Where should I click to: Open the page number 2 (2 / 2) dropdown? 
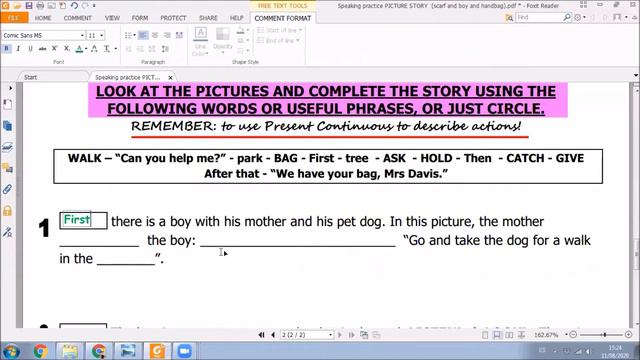tap(330, 335)
